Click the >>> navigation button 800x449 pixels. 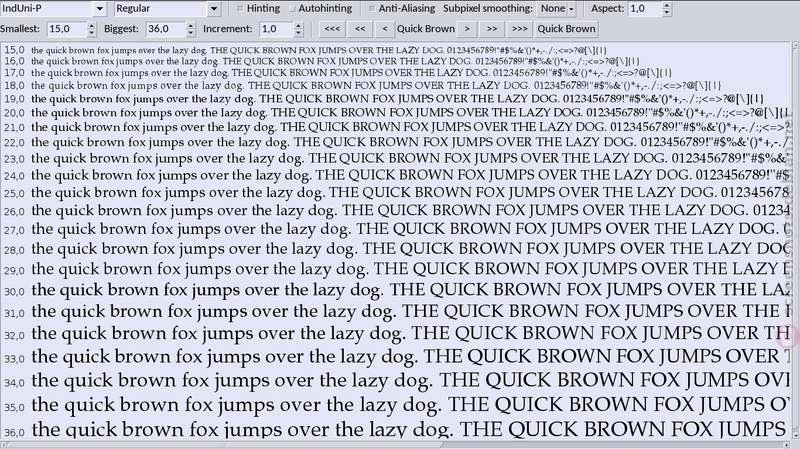click(x=519, y=29)
